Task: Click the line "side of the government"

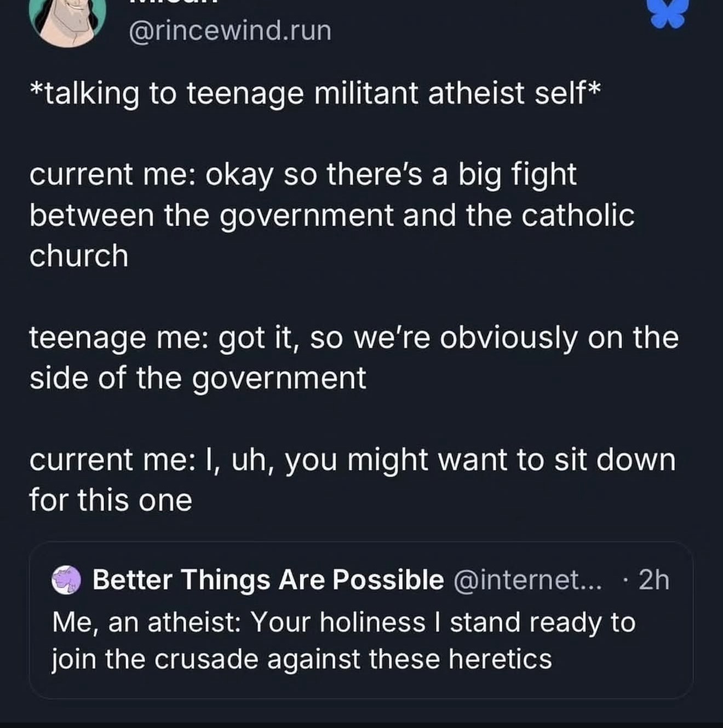Action: click(198, 378)
